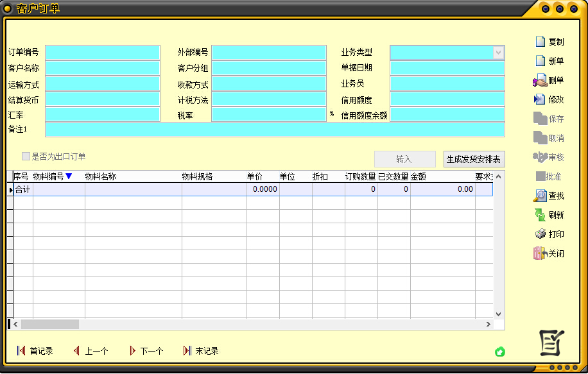Click 生成发货安排表 button
Screen dimensions: 588x374
(x=474, y=159)
